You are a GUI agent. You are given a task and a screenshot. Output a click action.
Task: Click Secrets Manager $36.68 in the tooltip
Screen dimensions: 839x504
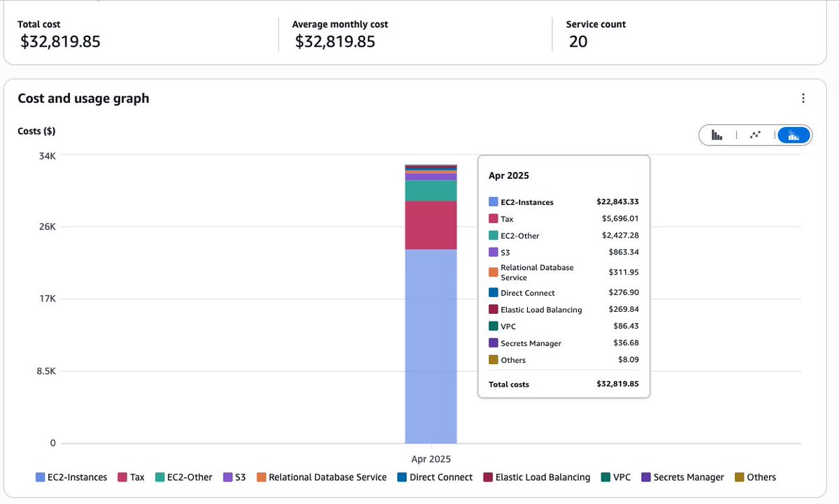626,343
